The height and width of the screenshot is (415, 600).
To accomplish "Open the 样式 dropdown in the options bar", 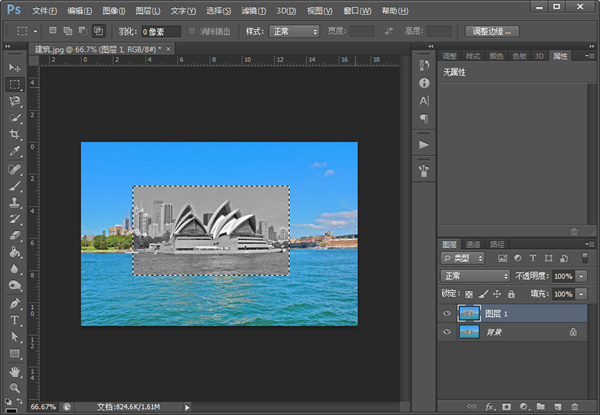I will (x=295, y=31).
